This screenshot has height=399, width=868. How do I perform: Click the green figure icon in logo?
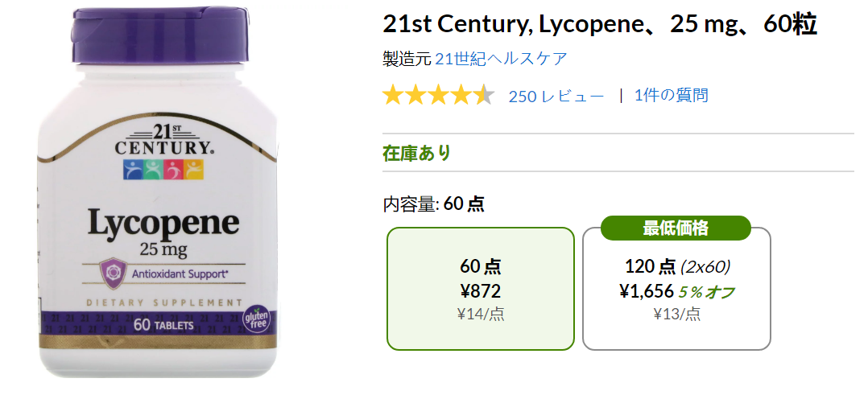pos(153,170)
